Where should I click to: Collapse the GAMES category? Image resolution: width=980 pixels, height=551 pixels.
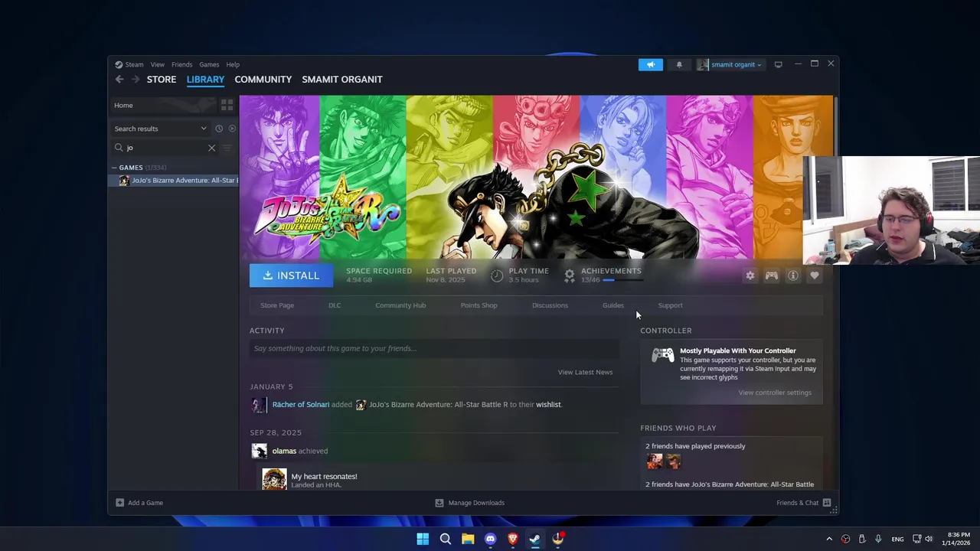(114, 168)
